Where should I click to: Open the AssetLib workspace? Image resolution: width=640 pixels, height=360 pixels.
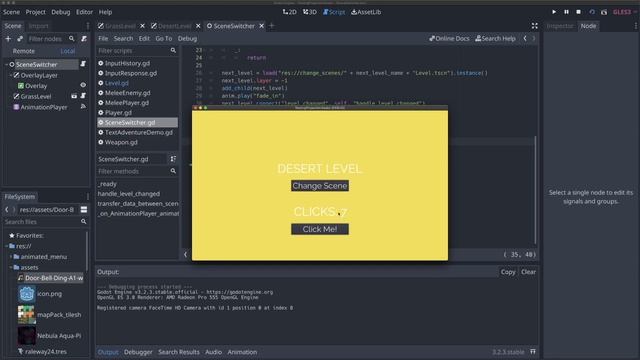(x=366, y=12)
